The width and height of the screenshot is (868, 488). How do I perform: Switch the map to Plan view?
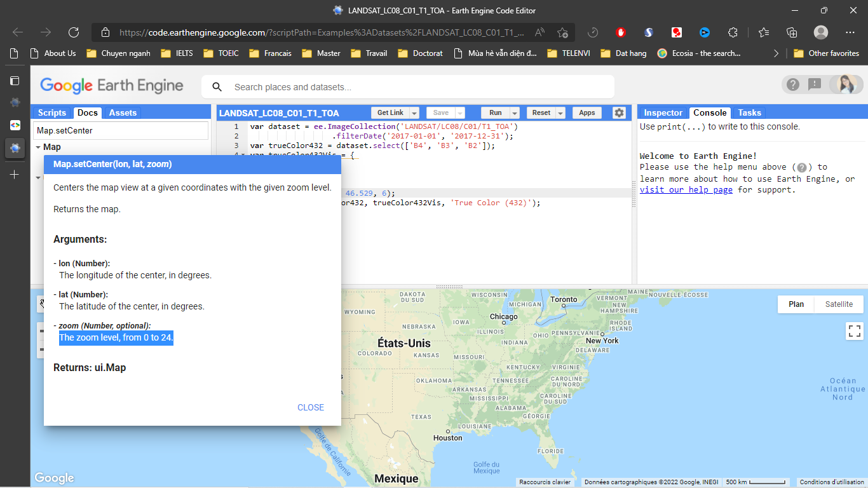[796, 304]
